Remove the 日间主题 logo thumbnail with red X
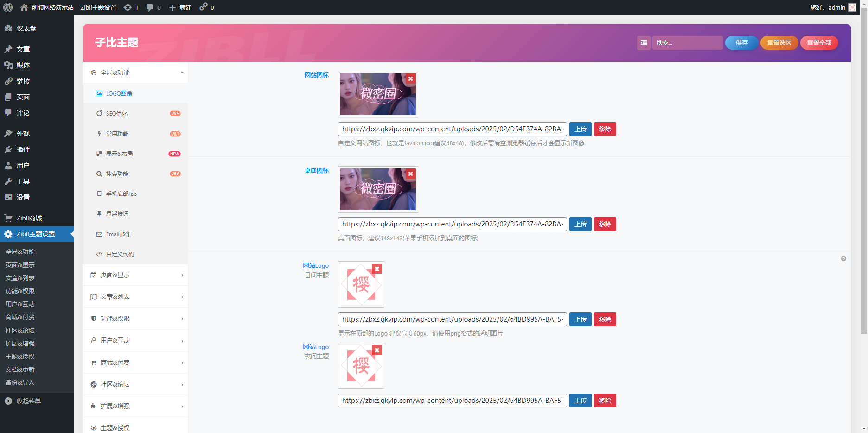 point(377,269)
